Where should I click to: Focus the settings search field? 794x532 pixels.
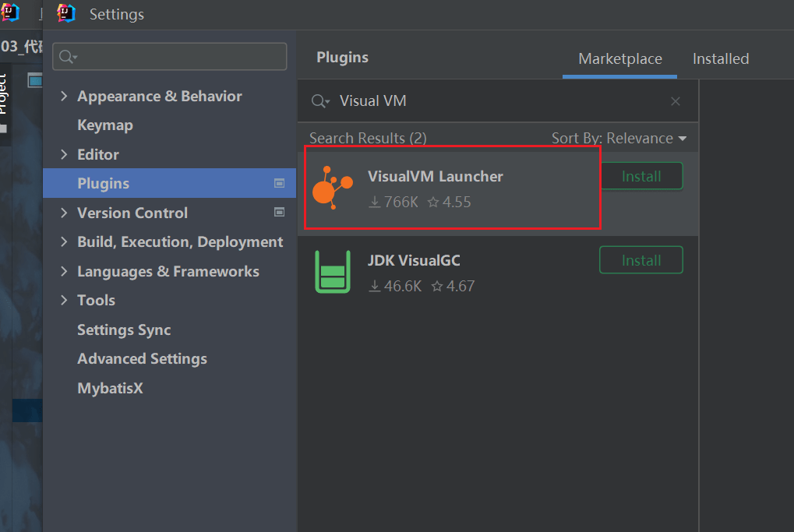point(179,56)
